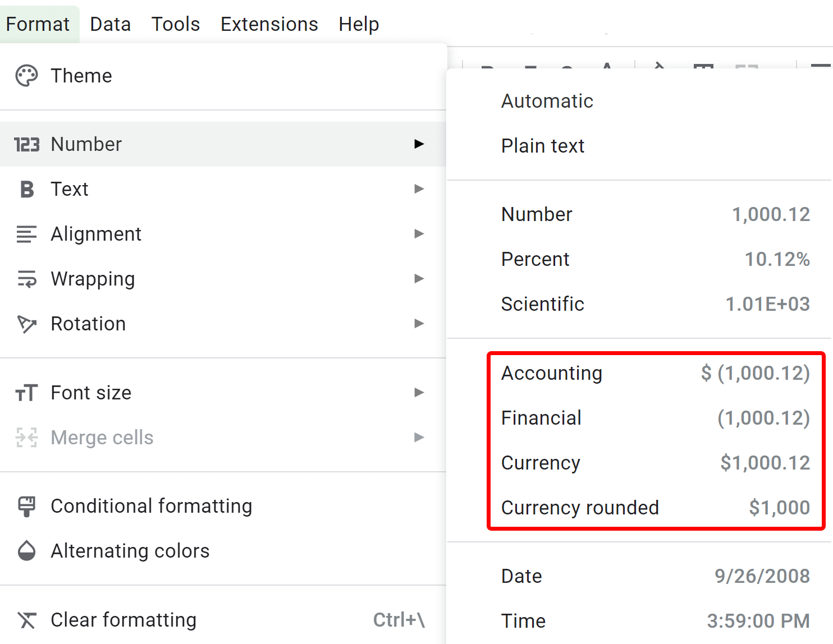
Task: Click the Rotation icon
Action: coord(27,324)
